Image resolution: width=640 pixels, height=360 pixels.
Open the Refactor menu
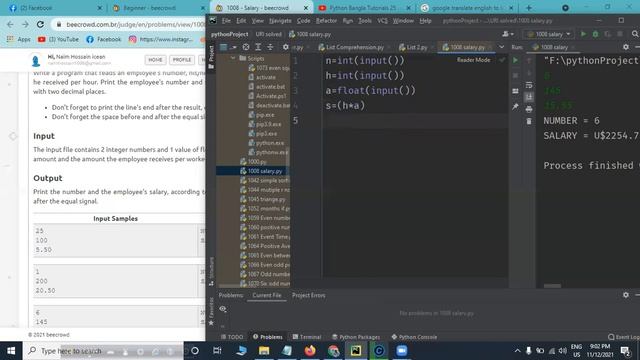coord(326,21)
